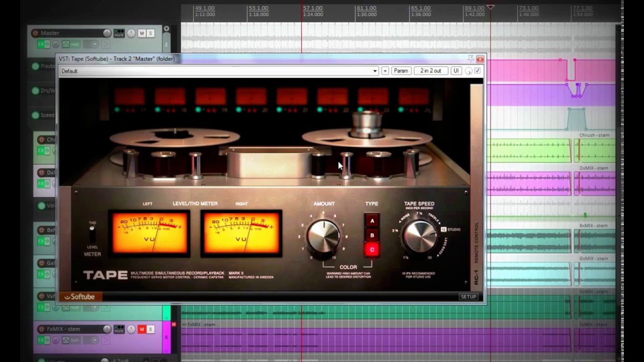This screenshot has width=644, height=362.
Task: Select tape type A
Action: pos(372,221)
